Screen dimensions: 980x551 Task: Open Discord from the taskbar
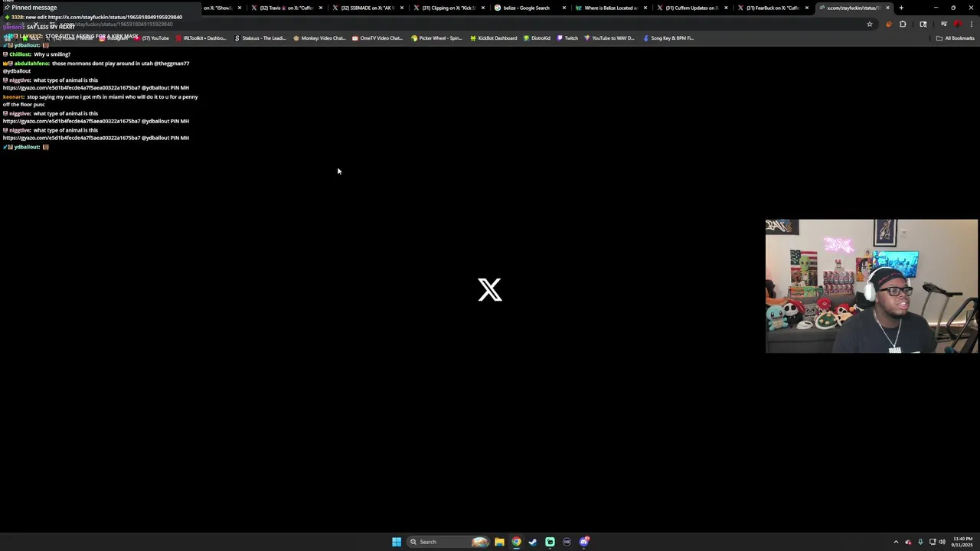tap(584, 542)
